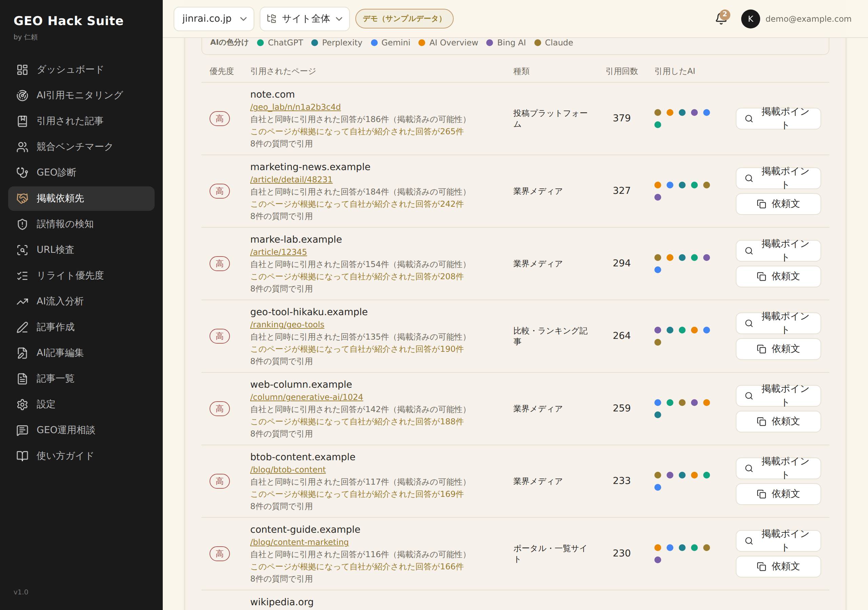Open note.com link /geo_lab/n/n1a2b3c4d
The height and width of the screenshot is (610, 868).
coord(295,107)
